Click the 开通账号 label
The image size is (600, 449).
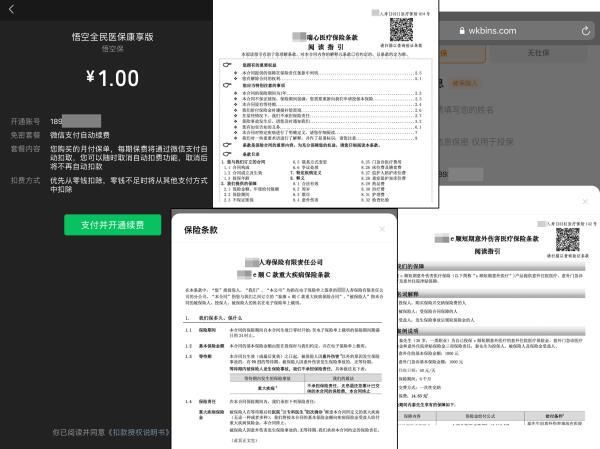coord(25,121)
